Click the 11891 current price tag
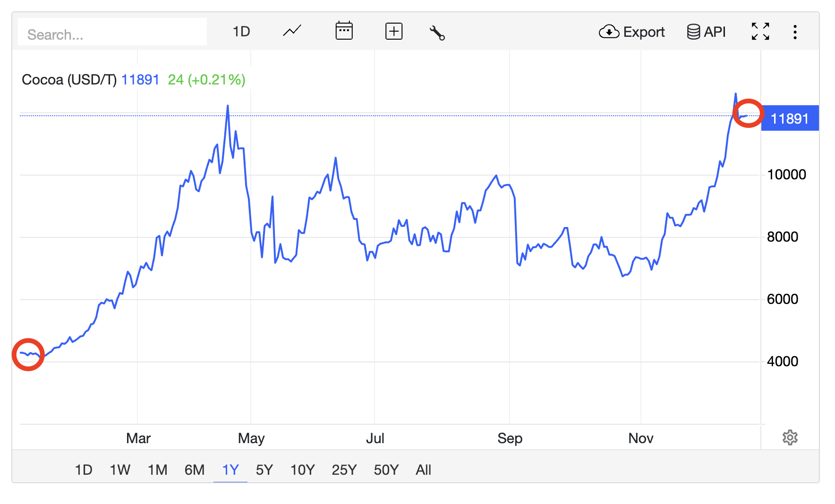Viewport: 835px width, 504px height. (x=790, y=118)
